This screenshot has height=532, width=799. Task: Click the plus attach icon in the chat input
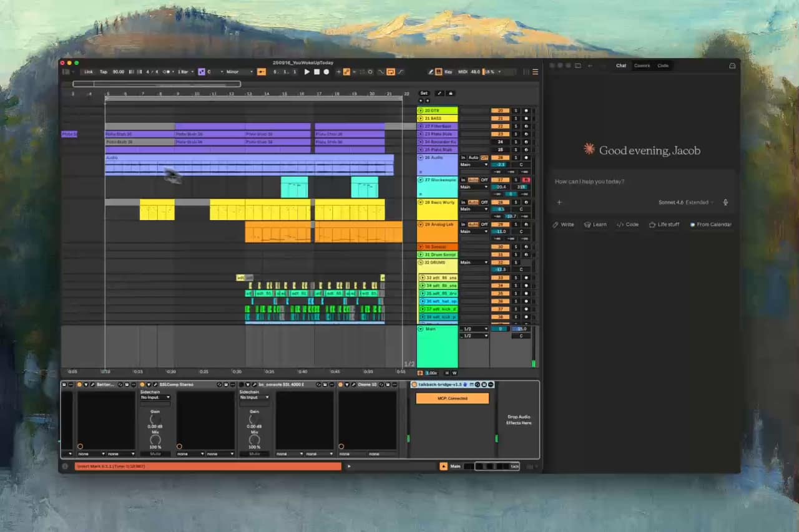click(559, 202)
